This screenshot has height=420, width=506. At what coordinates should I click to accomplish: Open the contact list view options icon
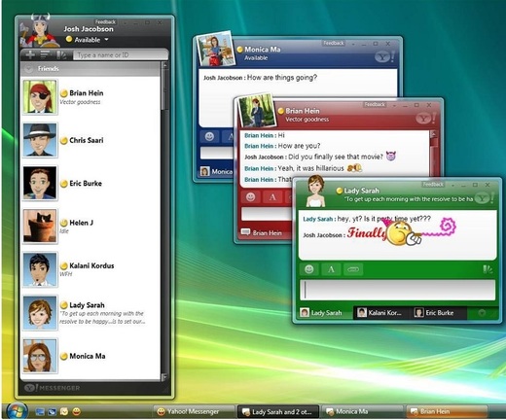point(45,55)
